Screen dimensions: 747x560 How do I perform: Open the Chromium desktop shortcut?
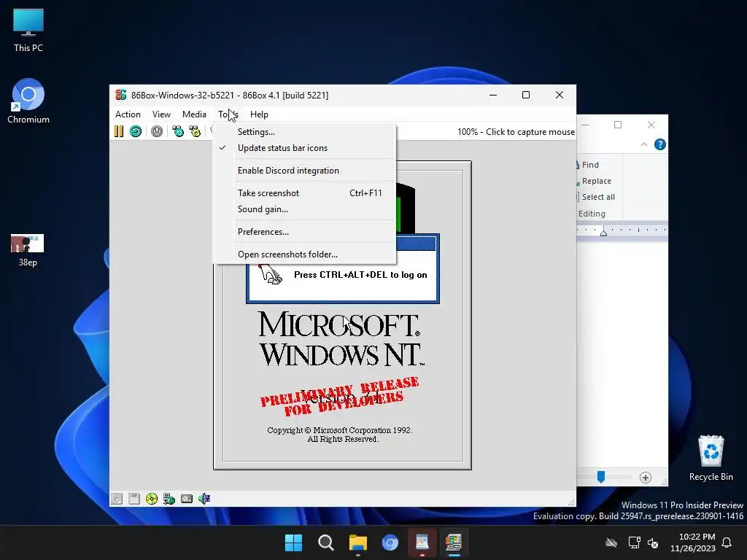point(28,101)
